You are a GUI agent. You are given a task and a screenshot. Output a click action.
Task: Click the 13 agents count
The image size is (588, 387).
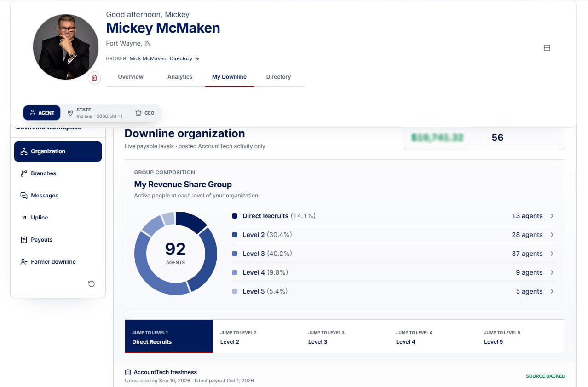coord(527,216)
